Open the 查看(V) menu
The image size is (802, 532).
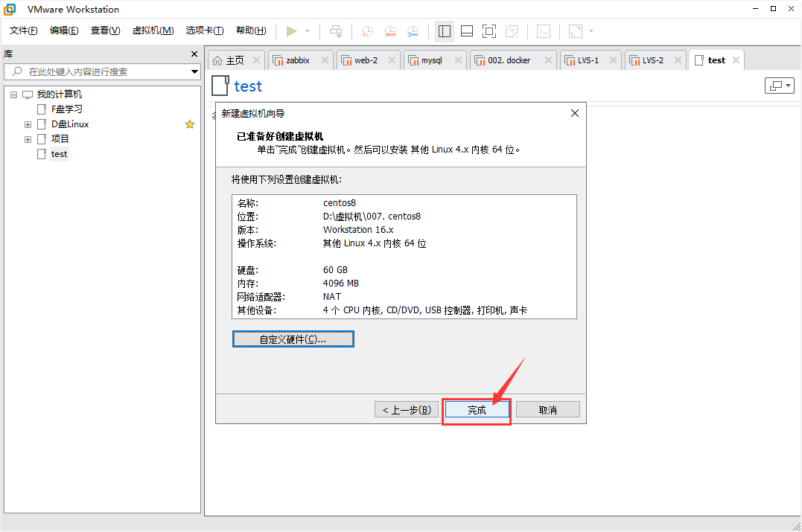click(x=105, y=31)
